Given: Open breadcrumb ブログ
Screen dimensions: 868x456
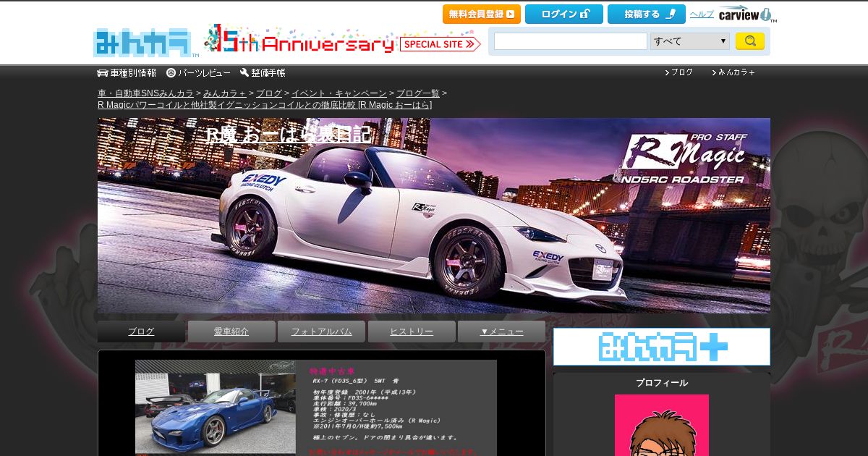Looking at the screenshot, I should [269, 93].
